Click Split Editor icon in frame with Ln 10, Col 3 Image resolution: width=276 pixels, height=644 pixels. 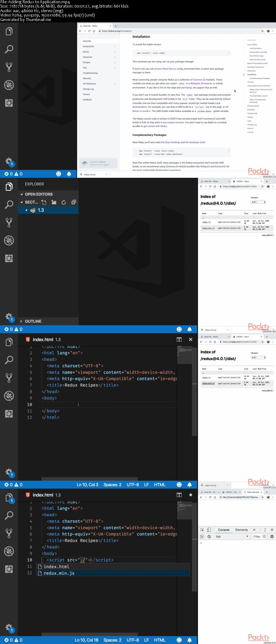179,339
